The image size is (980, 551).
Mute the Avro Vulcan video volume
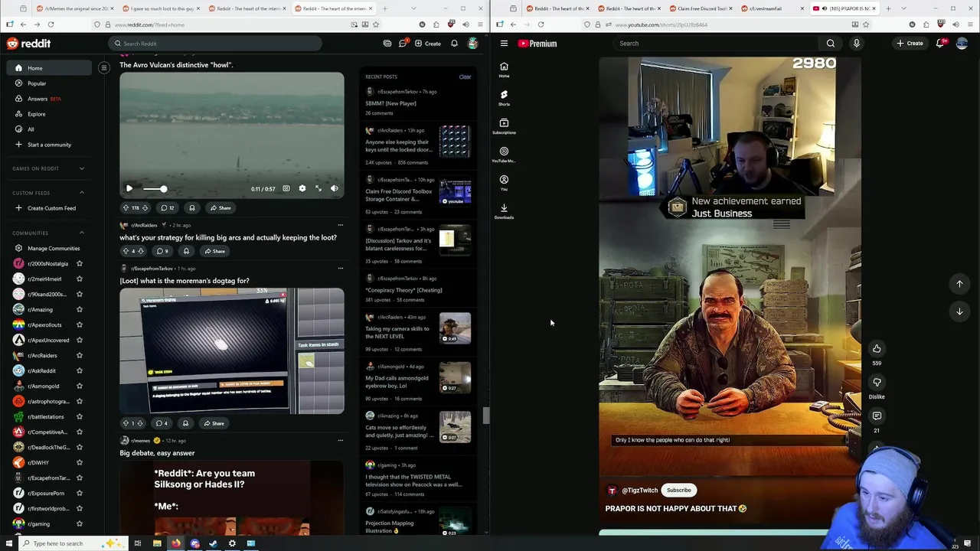[335, 188]
